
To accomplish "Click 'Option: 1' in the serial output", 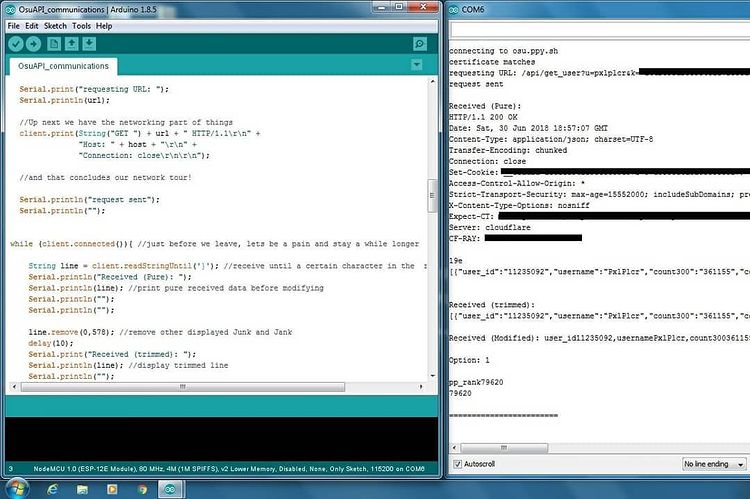I will coord(469,360).
